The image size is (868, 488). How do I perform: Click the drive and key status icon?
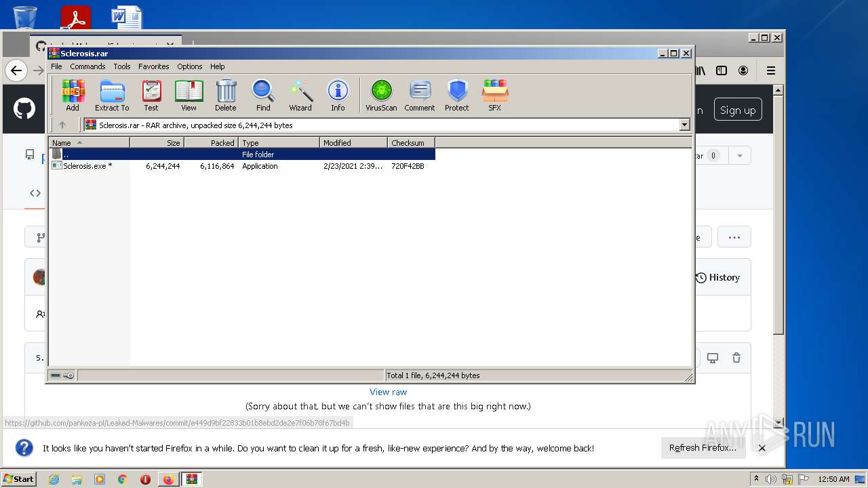pos(62,375)
